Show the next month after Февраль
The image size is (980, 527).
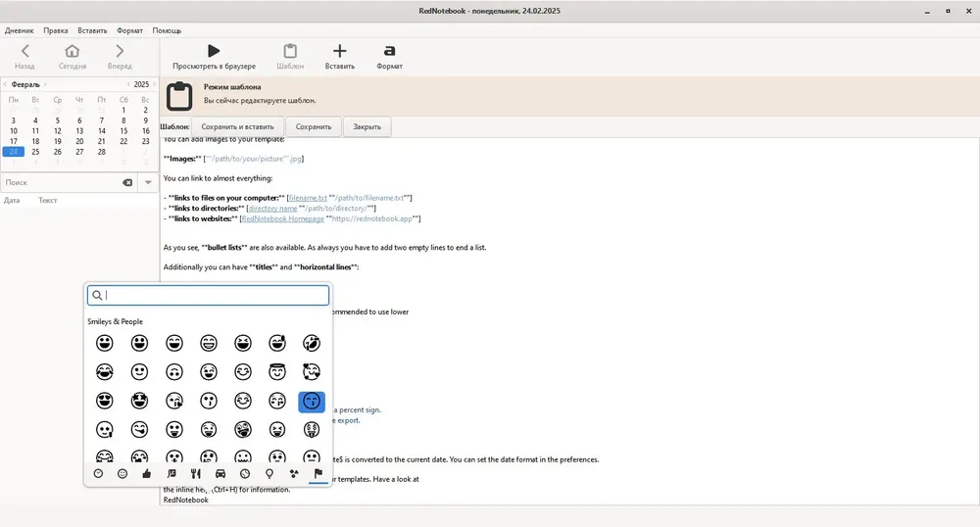(x=45, y=84)
